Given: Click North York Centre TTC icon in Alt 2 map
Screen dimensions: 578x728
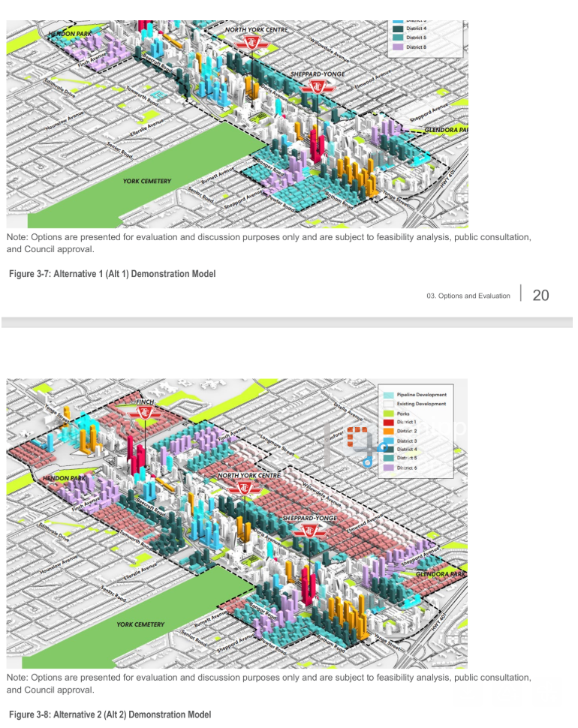Looking at the screenshot, I should tap(245, 489).
